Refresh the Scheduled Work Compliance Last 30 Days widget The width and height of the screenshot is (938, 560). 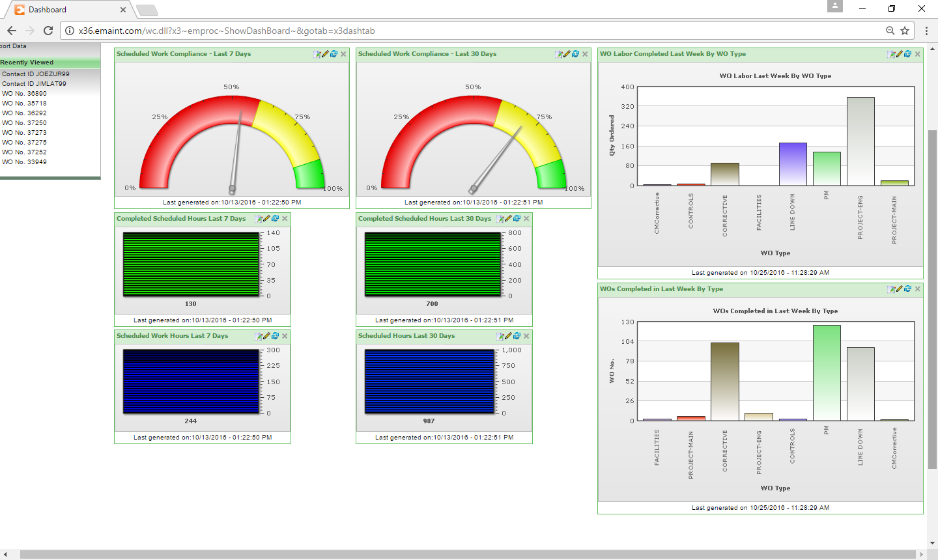576,54
